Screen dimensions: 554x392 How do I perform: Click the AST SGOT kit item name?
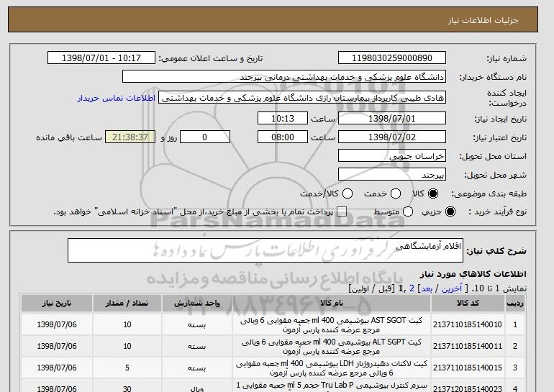(x=332, y=325)
